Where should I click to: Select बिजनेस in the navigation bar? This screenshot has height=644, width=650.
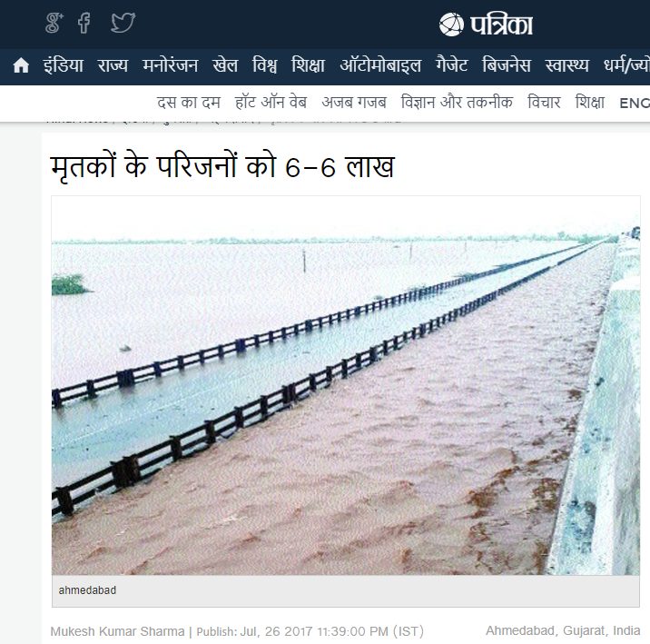click(x=507, y=65)
